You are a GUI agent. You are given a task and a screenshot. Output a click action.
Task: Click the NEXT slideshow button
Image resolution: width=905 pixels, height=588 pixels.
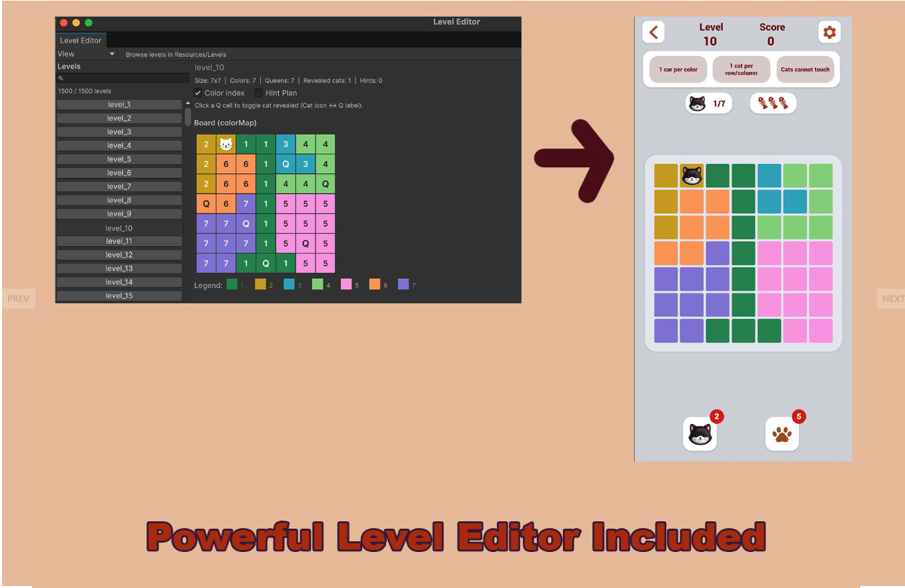point(892,299)
